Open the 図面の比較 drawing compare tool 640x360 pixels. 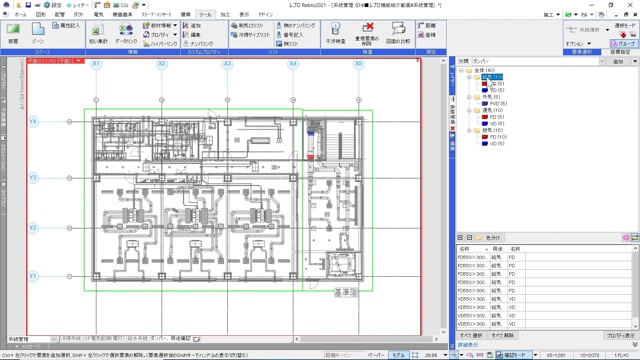[398, 33]
